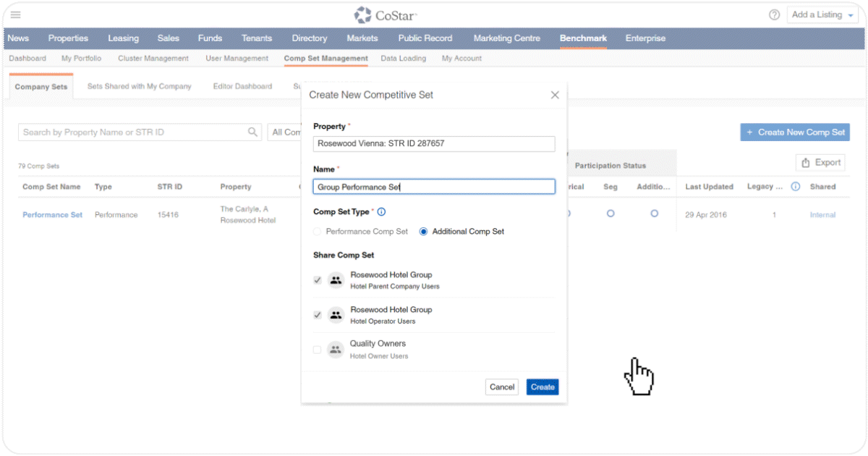
Task: Click the help question mark icon
Action: coord(774,14)
